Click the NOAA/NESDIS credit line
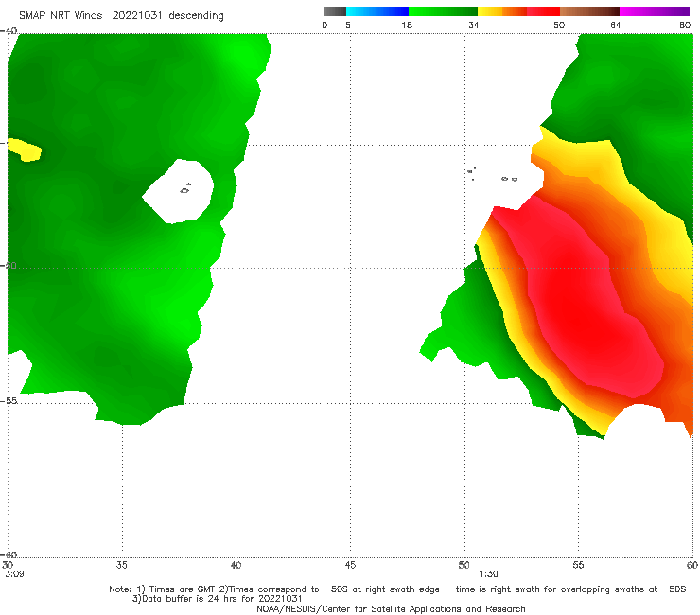Image resolution: width=700 pixels, height=615 pixels. coord(391,609)
